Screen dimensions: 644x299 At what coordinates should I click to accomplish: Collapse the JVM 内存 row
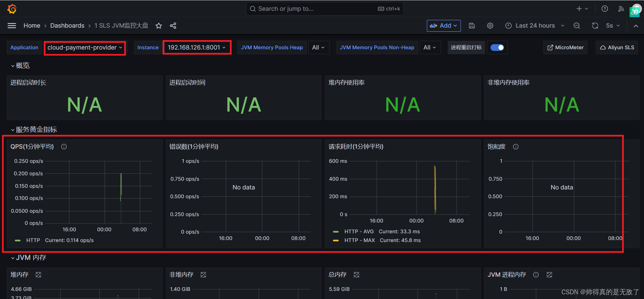[x=28, y=258]
